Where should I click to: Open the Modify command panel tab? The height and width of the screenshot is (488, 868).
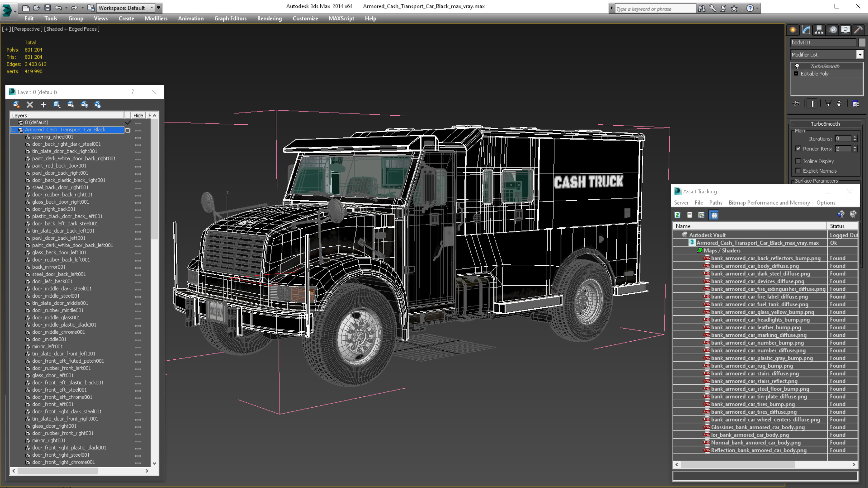tap(806, 30)
